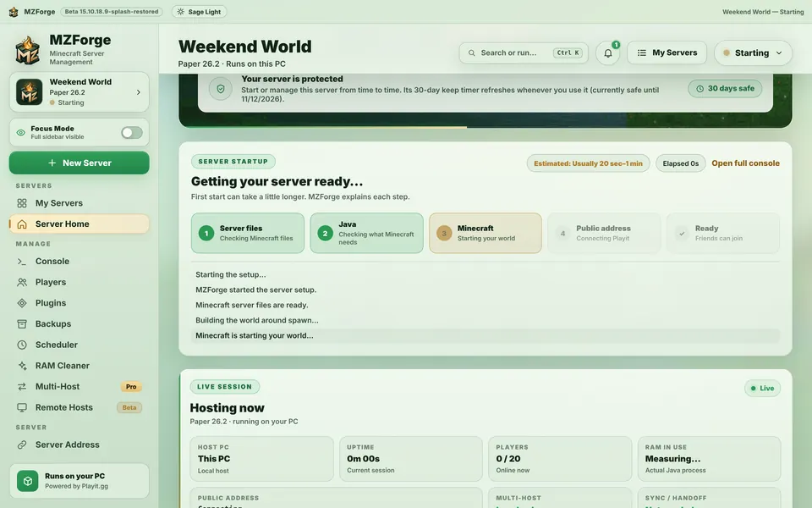Click the eye icon beside Focus Mode
This screenshot has height=508, width=812.
click(20, 133)
